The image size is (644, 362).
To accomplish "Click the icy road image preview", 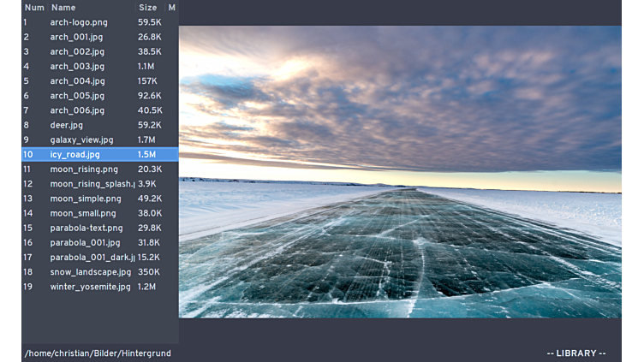I will [400, 171].
